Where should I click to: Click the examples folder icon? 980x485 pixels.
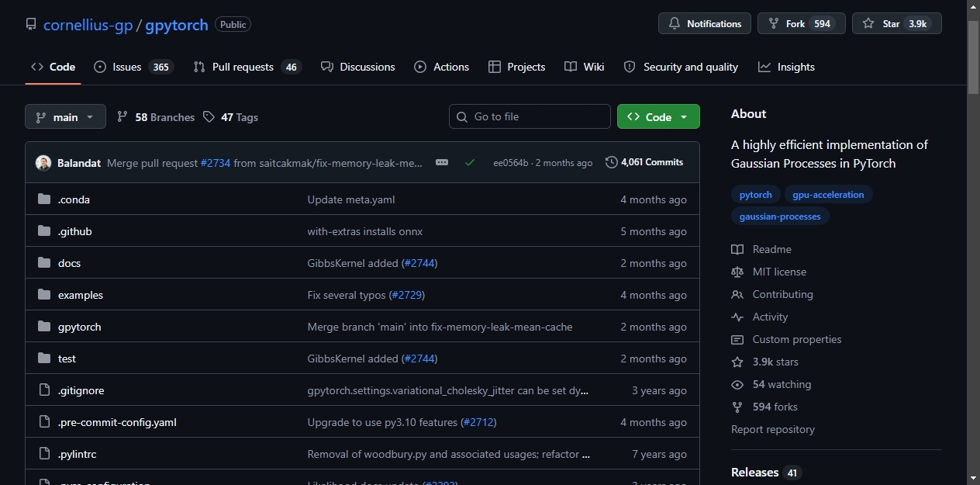[44, 295]
